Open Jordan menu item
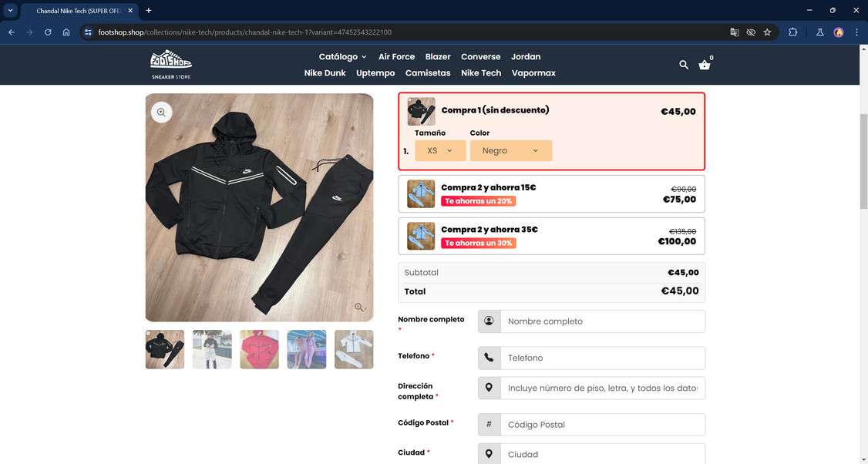Screen dimensions: 868x464 click(526, 56)
